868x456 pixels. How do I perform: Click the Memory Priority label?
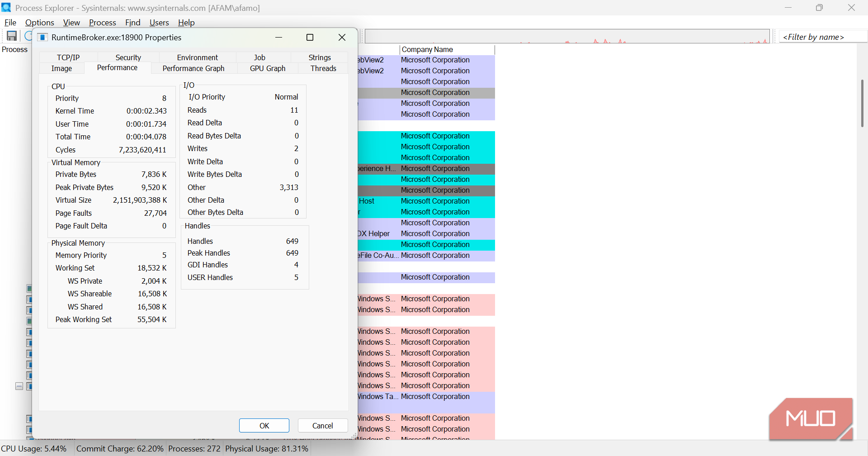(x=81, y=255)
